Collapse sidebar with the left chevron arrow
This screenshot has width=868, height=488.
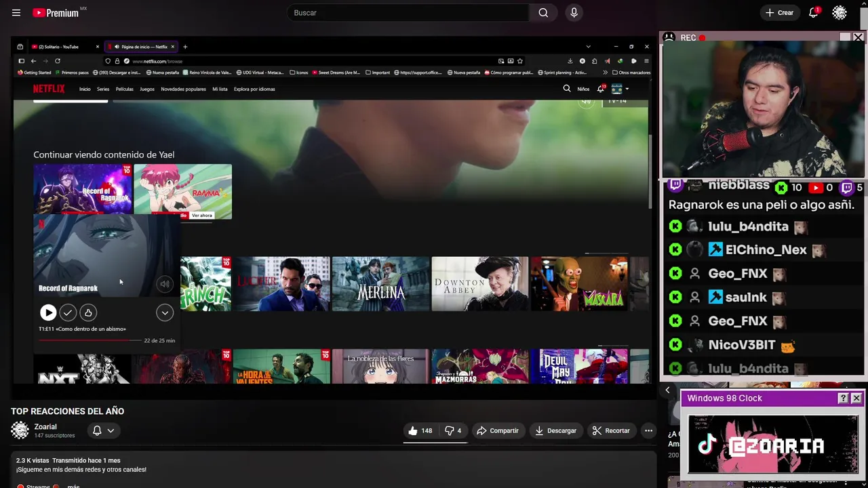(667, 390)
